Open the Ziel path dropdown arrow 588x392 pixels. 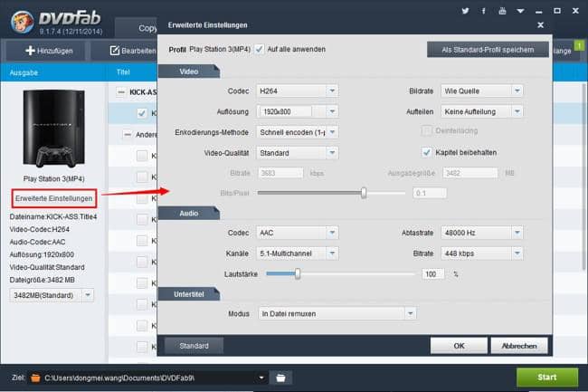(261, 378)
